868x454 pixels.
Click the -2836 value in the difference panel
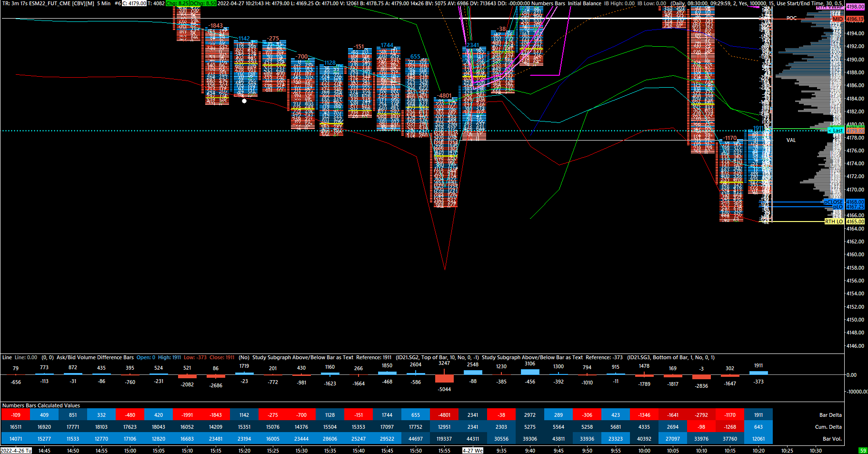tap(701, 386)
